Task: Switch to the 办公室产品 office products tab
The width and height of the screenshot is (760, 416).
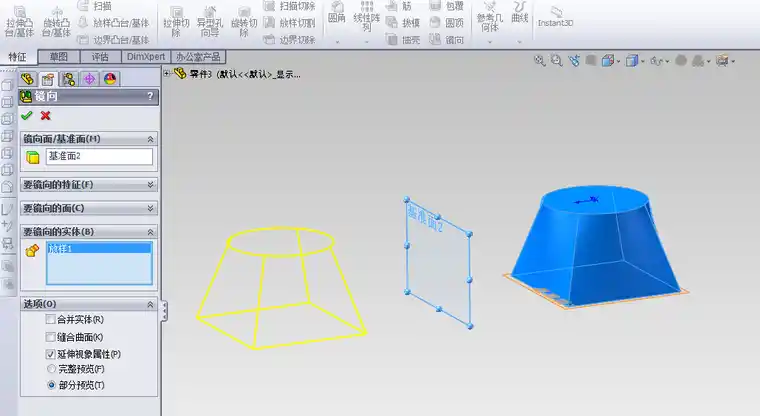Action: [x=198, y=57]
